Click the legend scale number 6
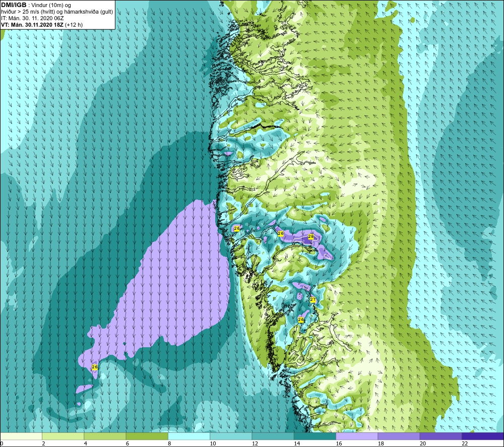504x447 pixels. (128, 444)
